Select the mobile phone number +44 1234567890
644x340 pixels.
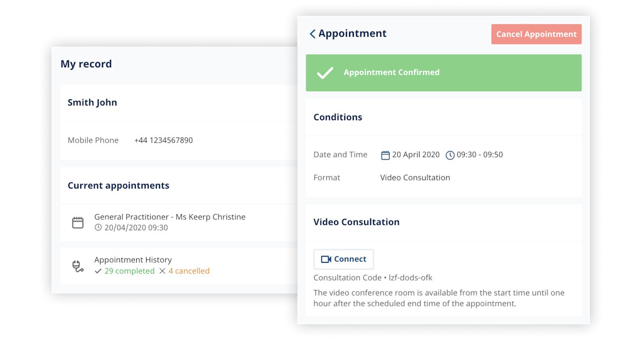(163, 141)
